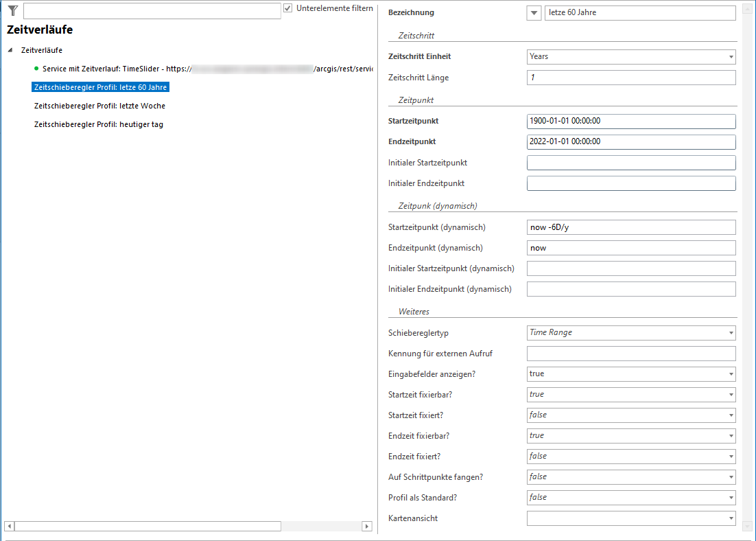Open the Zeitschritt Einheit dropdown
The image size is (756, 541).
731,57
